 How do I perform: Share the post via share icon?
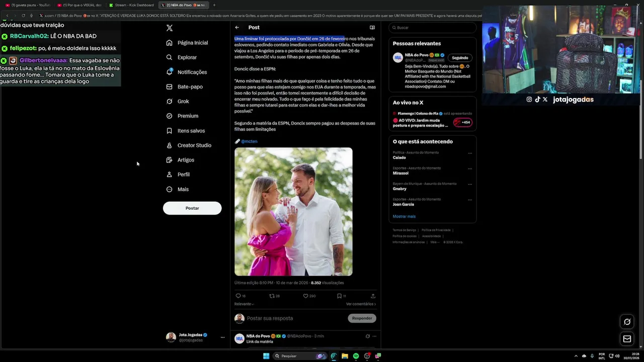pos(373,296)
